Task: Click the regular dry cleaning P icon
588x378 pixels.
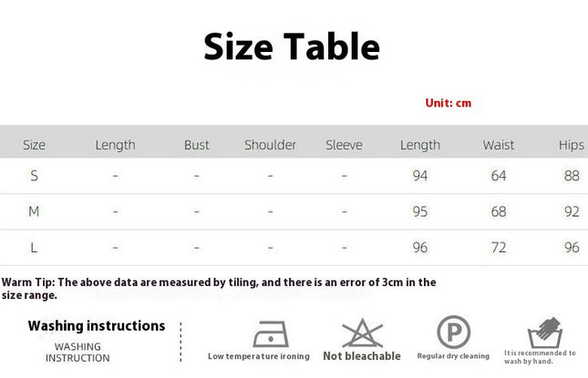Action: (x=453, y=332)
